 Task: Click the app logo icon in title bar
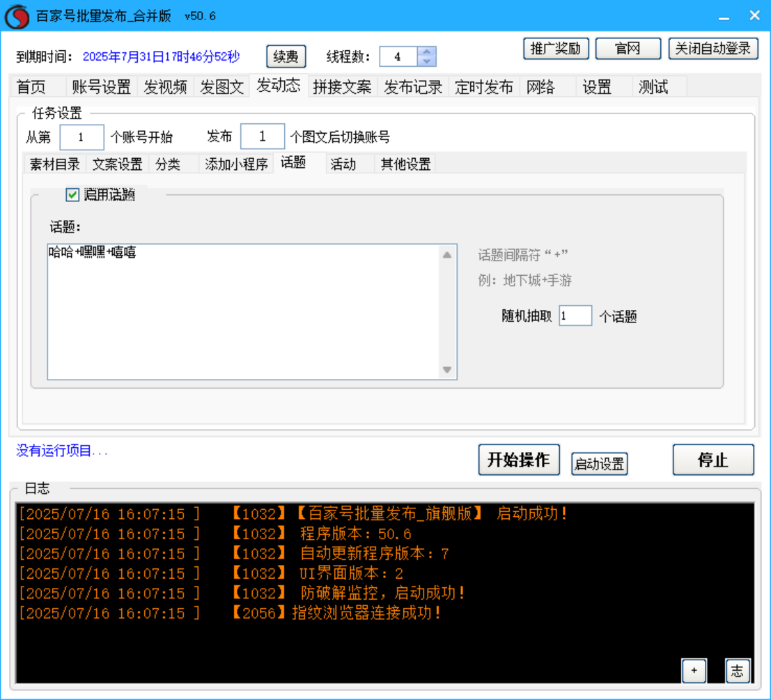coord(17,17)
